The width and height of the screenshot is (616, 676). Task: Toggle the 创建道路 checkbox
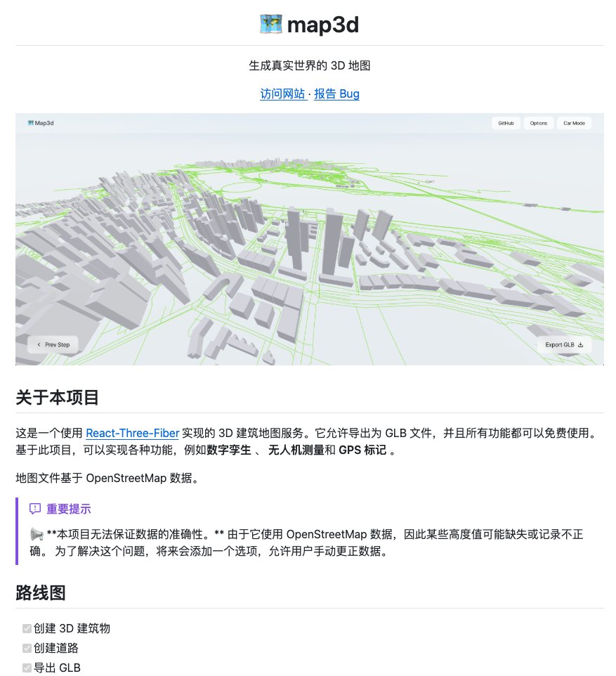pos(27,648)
